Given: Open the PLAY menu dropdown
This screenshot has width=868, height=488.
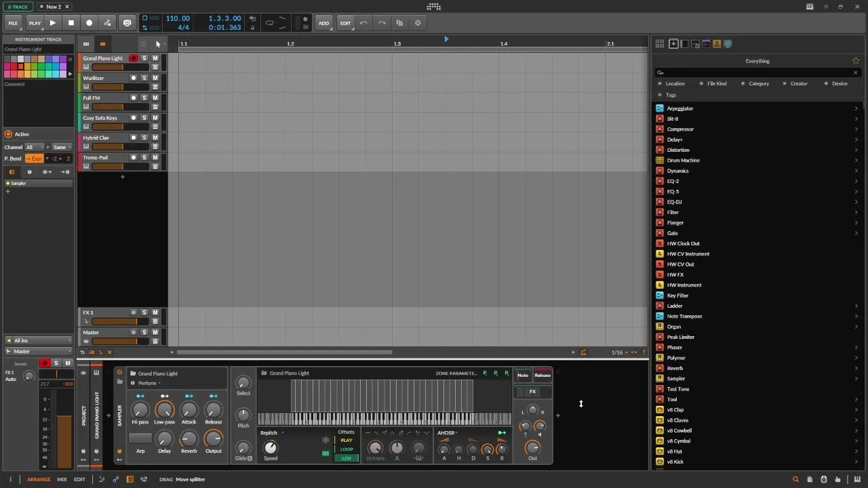Looking at the screenshot, I should point(35,23).
